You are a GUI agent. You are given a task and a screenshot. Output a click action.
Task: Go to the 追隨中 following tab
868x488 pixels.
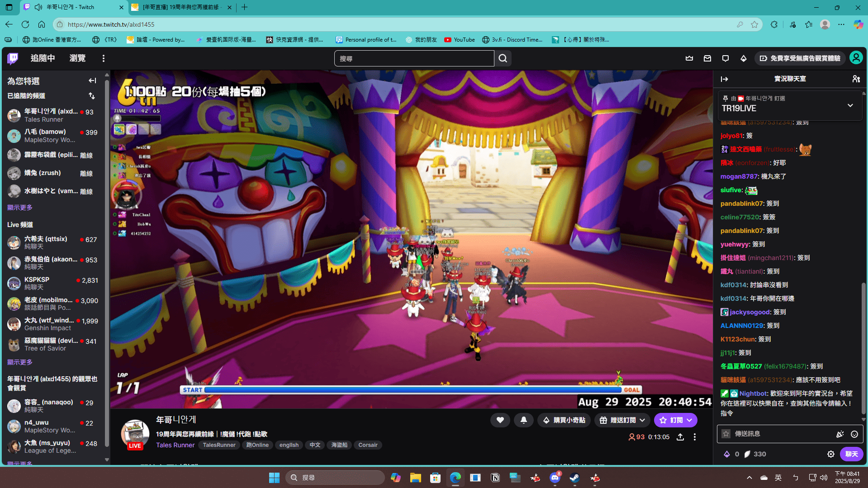pos(43,58)
